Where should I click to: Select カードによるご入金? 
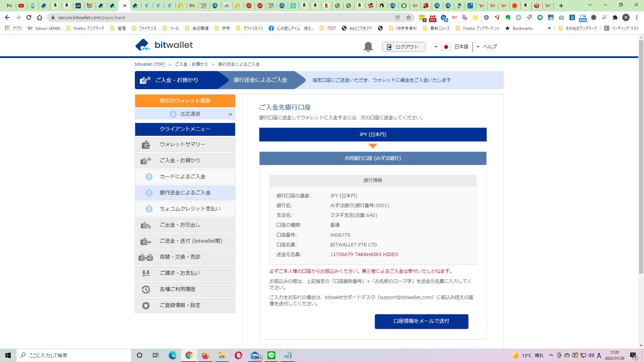click(185, 177)
